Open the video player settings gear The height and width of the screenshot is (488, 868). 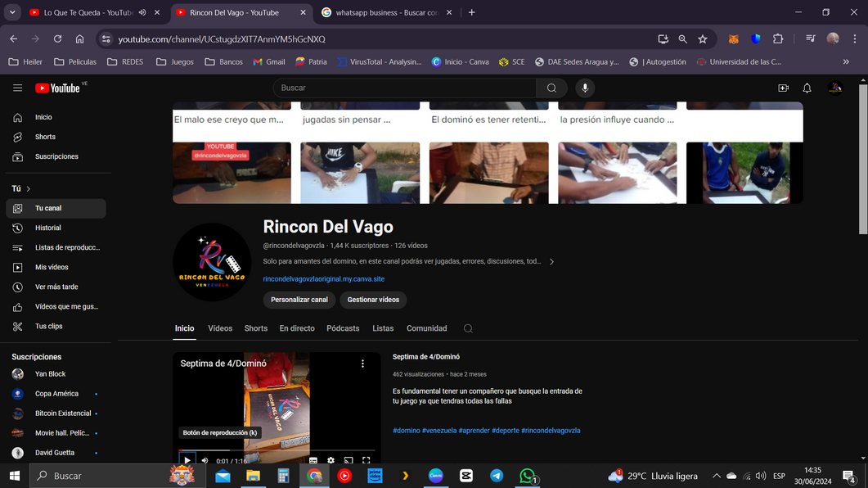(331, 460)
